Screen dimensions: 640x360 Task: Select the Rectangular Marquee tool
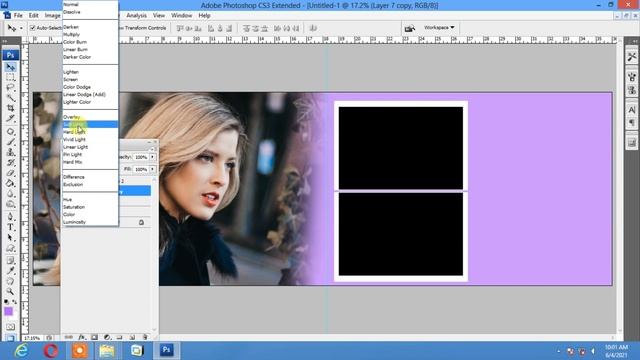click(x=11, y=77)
